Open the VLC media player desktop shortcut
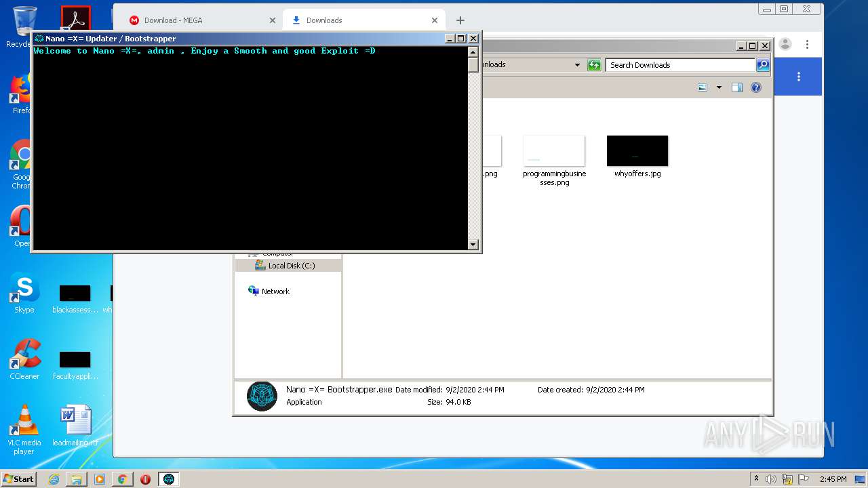The image size is (868, 488). [24, 430]
